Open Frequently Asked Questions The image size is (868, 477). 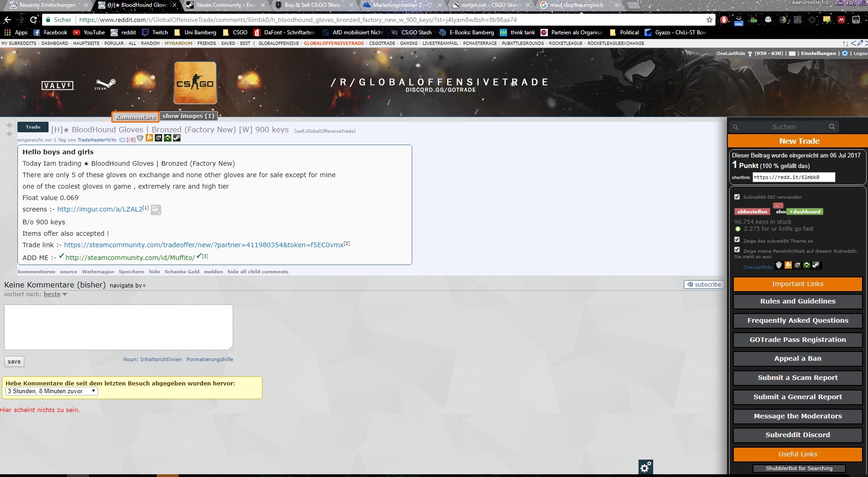click(798, 320)
